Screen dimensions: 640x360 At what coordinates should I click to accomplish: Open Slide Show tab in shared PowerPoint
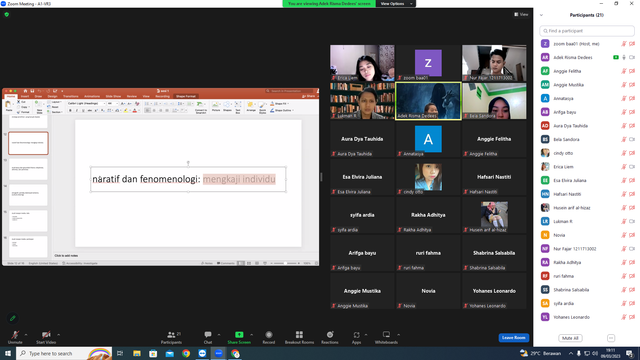tap(113, 96)
